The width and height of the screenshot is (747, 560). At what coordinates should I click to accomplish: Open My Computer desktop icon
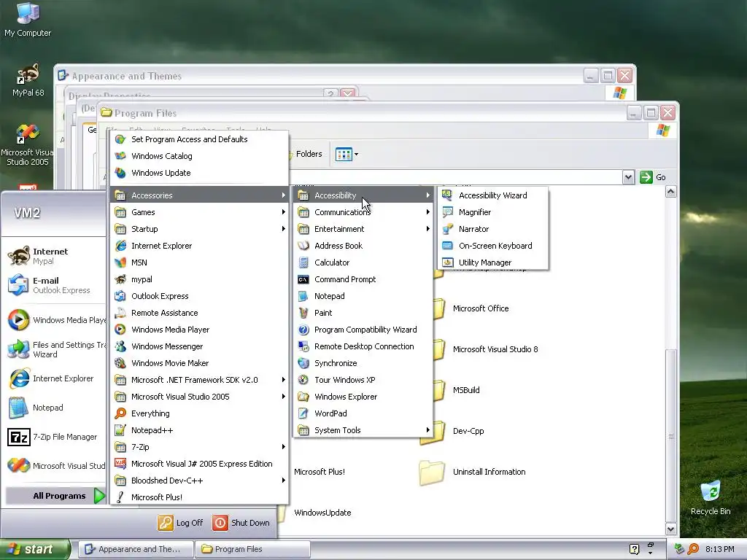(28, 20)
